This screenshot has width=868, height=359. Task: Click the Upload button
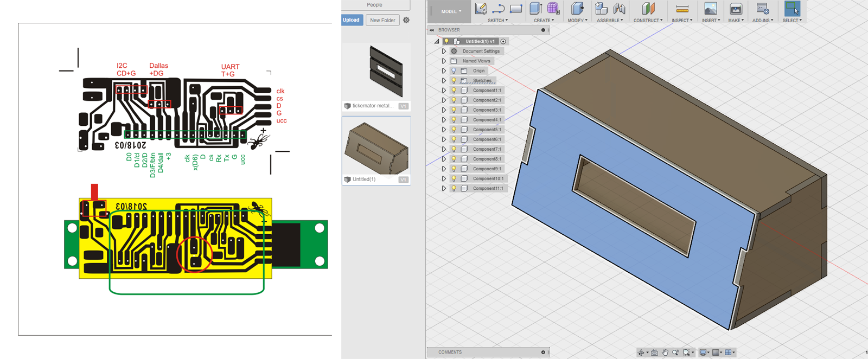pos(352,20)
